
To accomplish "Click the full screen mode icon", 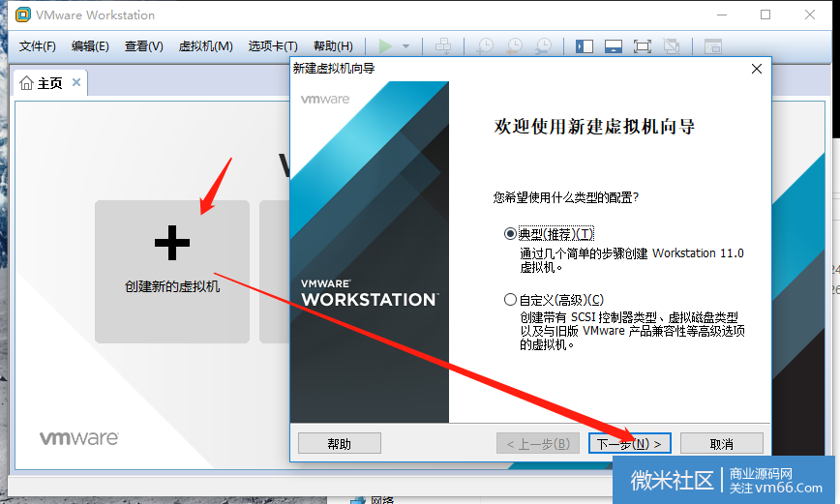I will [x=643, y=46].
